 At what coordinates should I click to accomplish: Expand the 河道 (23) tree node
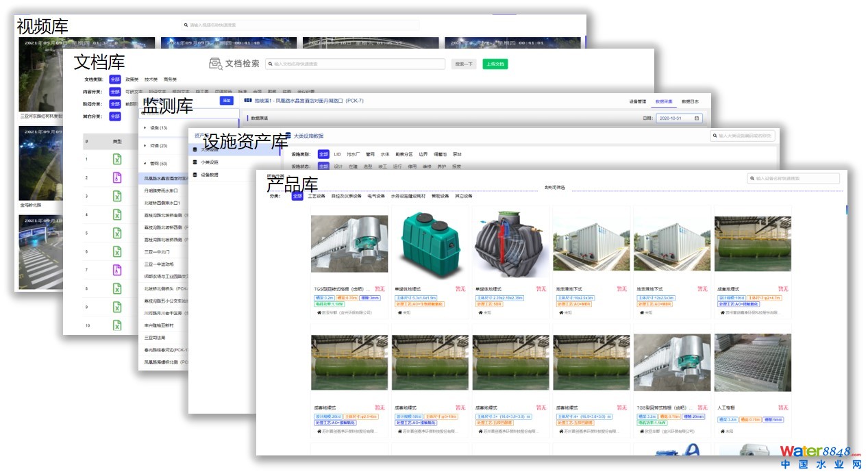click(145, 146)
